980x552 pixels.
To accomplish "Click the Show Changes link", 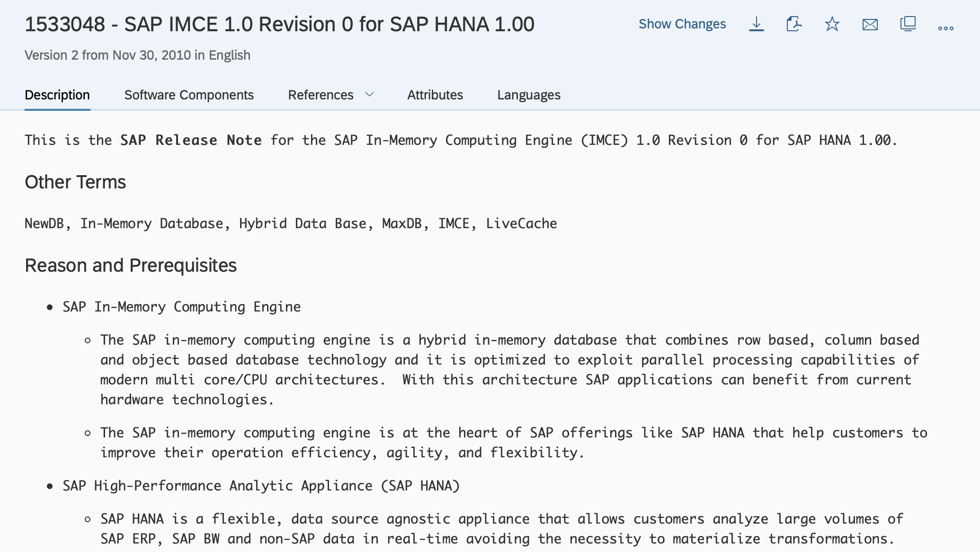I will pyautogui.click(x=683, y=24).
